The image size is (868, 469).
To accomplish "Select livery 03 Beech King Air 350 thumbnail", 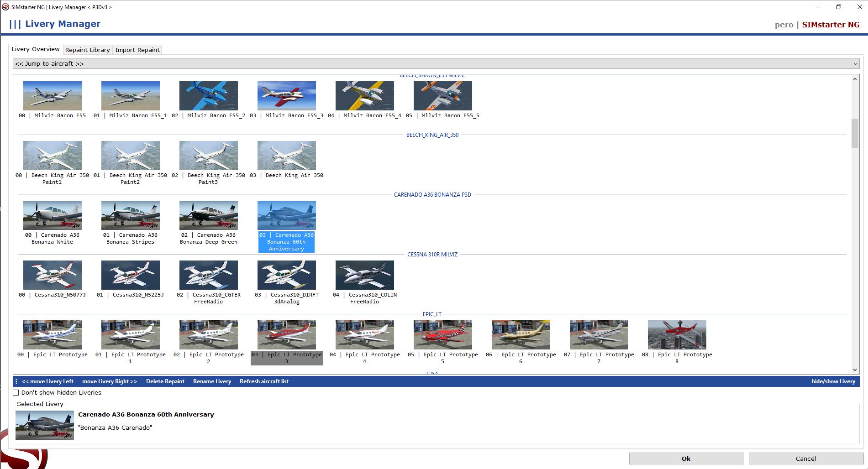I will (x=287, y=156).
